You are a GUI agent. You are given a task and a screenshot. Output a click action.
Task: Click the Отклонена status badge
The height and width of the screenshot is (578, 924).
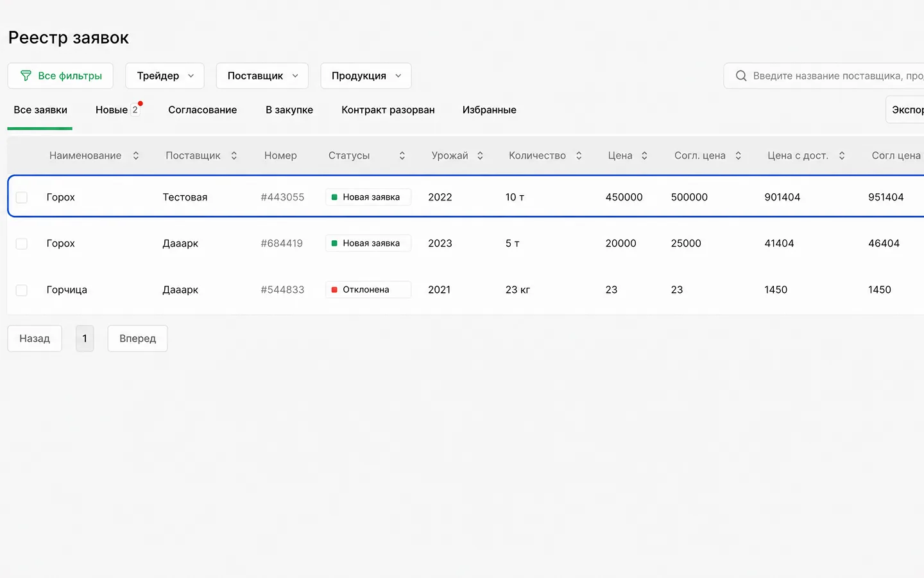(368, 290)
